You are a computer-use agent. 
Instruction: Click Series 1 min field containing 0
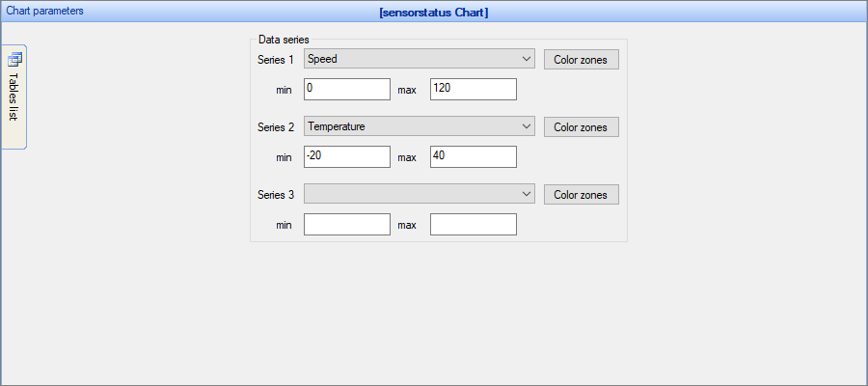pyautogui.click(x=347, y=89)
